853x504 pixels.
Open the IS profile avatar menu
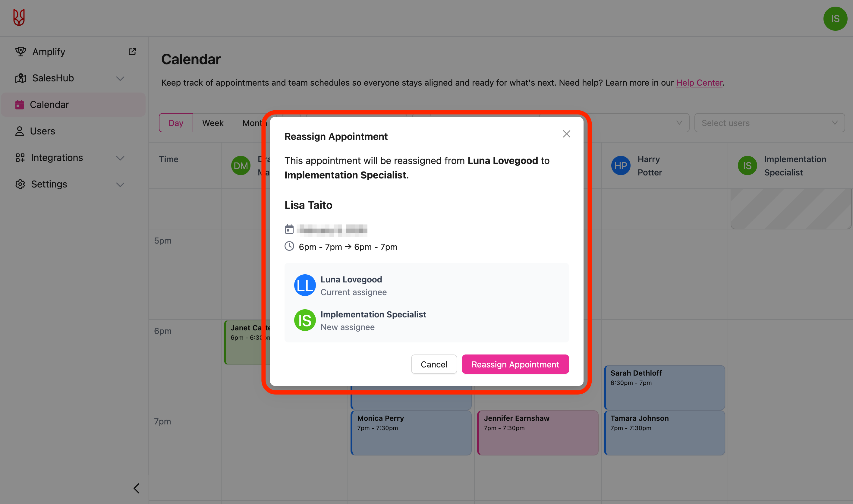coord(835,19)
